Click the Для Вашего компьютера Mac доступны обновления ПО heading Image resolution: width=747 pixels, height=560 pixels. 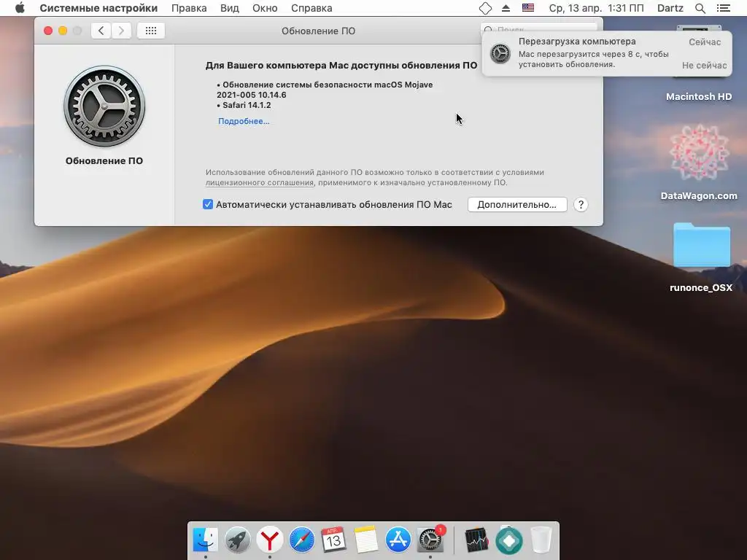[341, 65]
